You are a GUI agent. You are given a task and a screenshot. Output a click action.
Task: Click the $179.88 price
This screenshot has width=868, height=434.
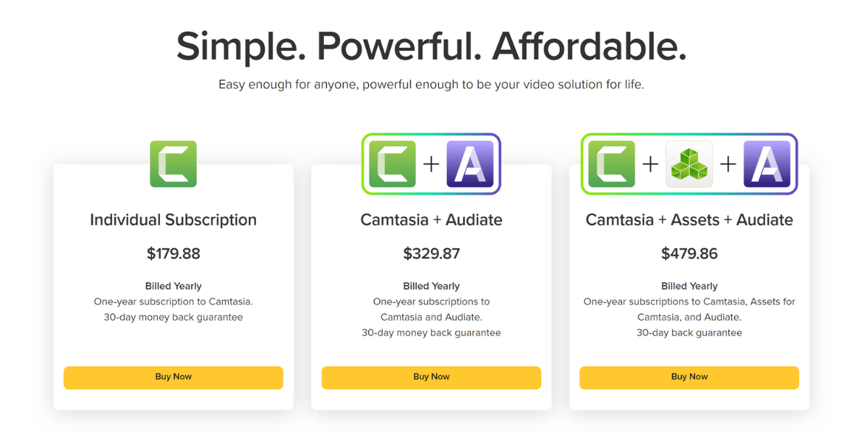pyautogui.click(x=173, y=254)
